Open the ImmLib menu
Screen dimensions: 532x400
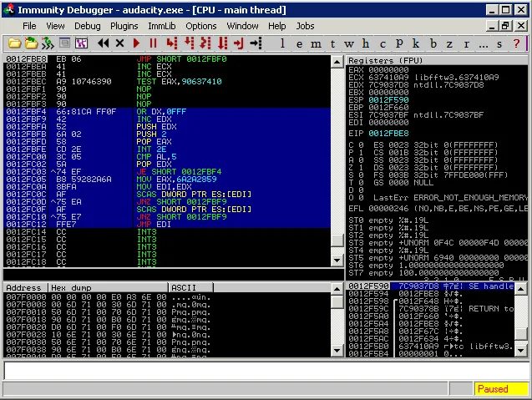160,26
